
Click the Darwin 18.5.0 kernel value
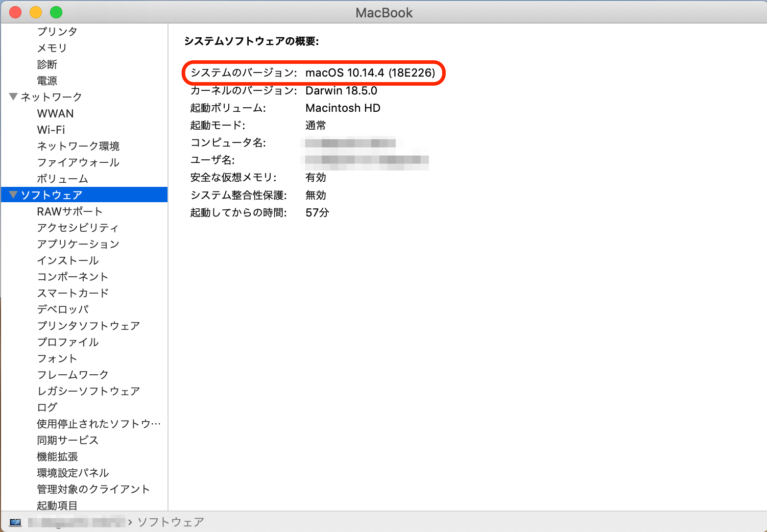(x=341, y=90)
